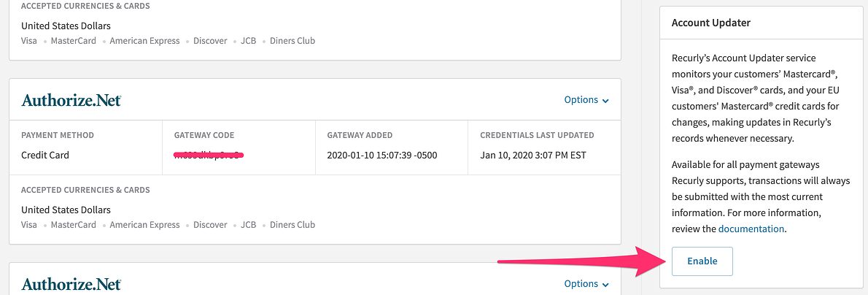Click the 2020-01-10 15:07:39 gateway added timestamp
This screenshot has width=868, height=295.
click(x=381, y=155)
